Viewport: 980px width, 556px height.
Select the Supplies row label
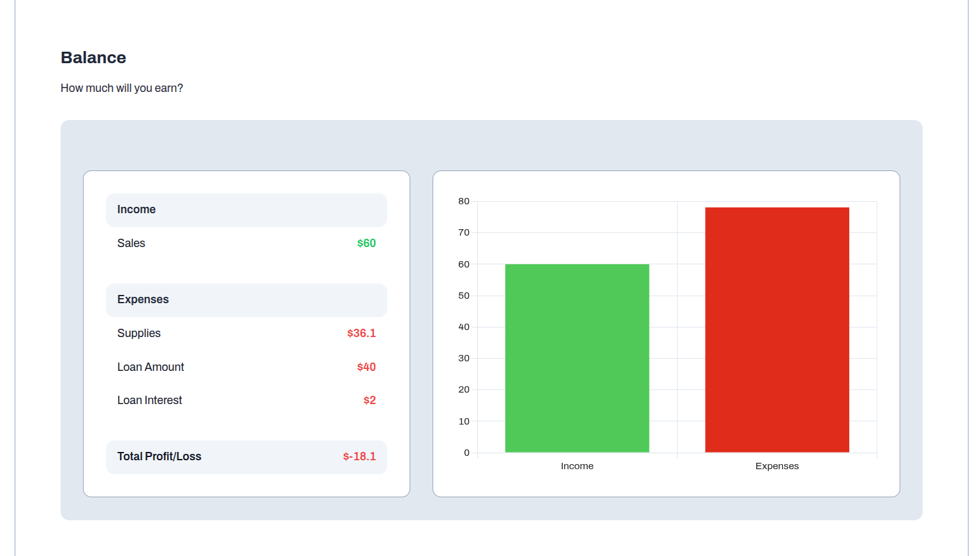coord(138,333)
